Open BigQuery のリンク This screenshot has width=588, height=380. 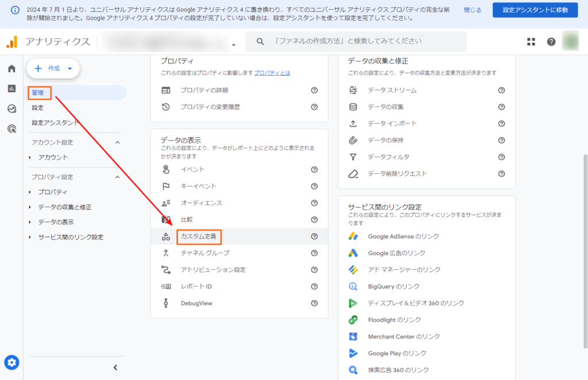[x=393, y=286]
